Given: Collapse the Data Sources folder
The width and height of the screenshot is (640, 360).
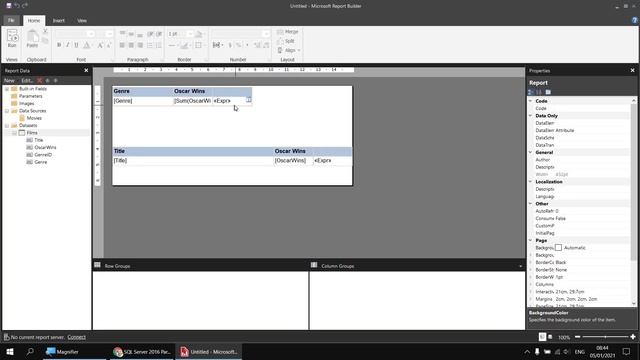Looking at the screenshot, I should (x=7, y=111).
